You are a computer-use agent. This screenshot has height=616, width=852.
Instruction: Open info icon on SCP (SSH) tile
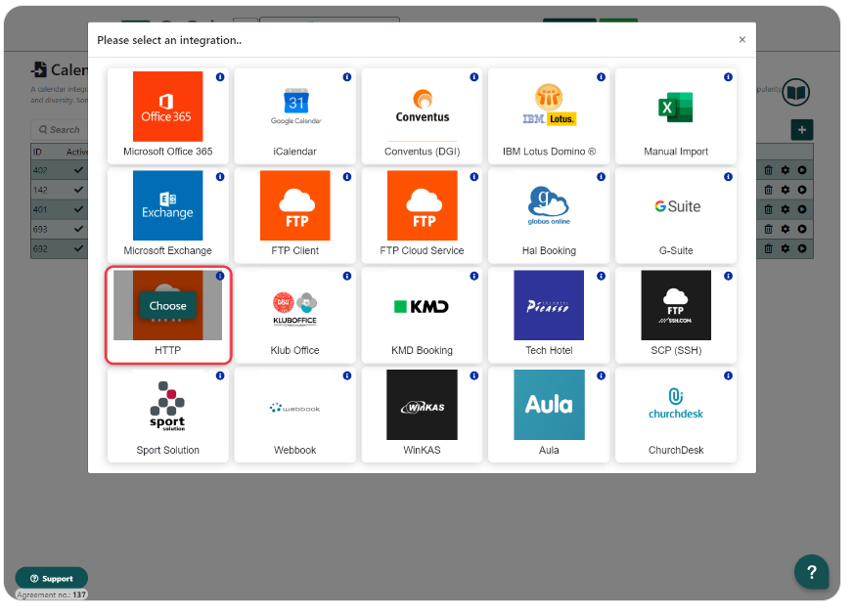pyautogui.click(x=728, y=276)
